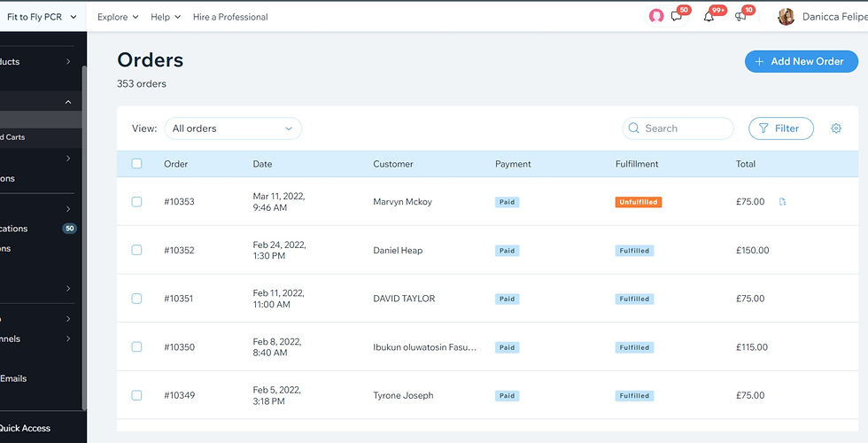Expand the Products sidebar chevron
The height and width of the screenshot is (443, 868).
(68, 61)
